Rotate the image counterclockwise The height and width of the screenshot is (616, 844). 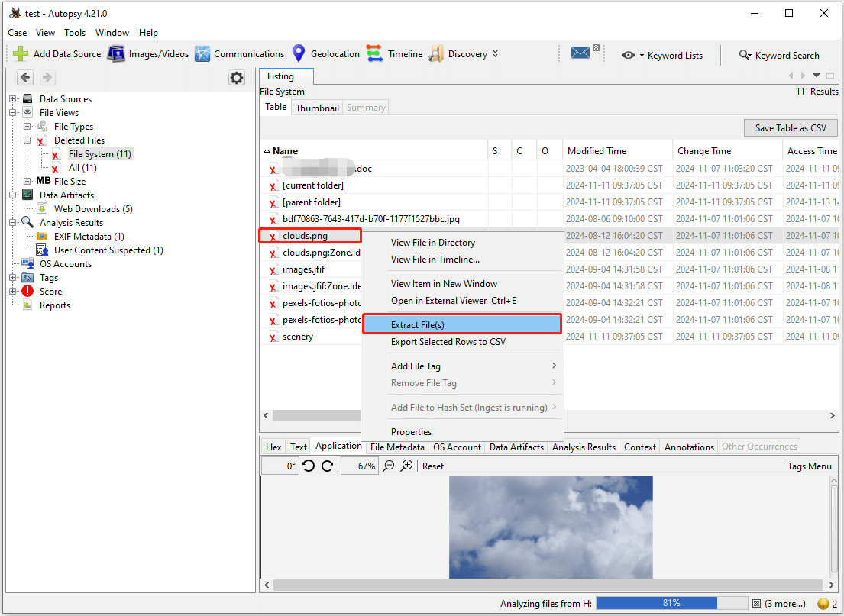click(x=309, y=466)
